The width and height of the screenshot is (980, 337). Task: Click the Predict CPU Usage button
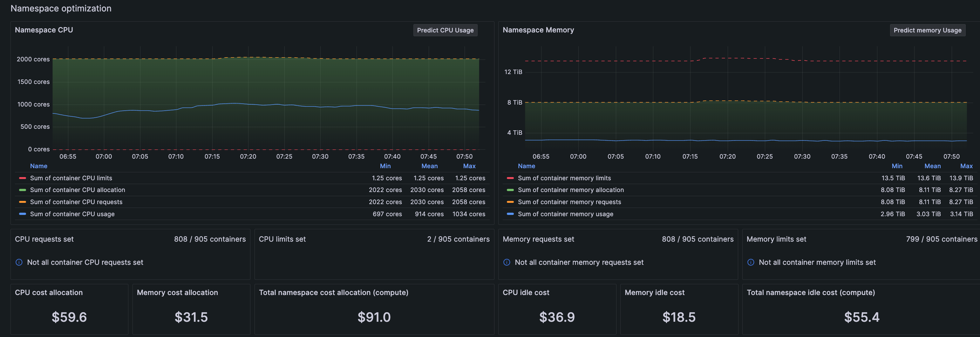[445, 30]
